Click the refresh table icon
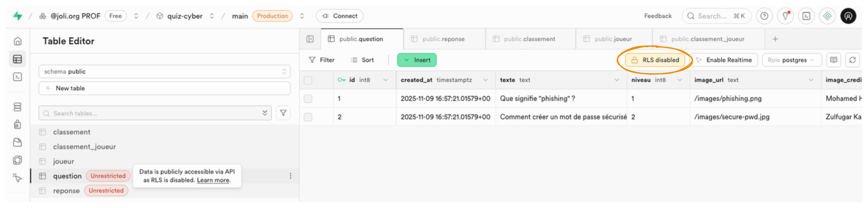Image resolution: width=868 pixels, height=208 pixels. pos(853,60)
